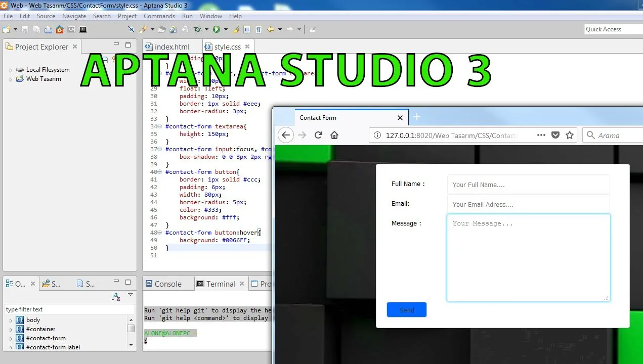Click the browser Back arrow button
Image resolution: width=643 pixels, height=364 pixels.
click(286, 135)
